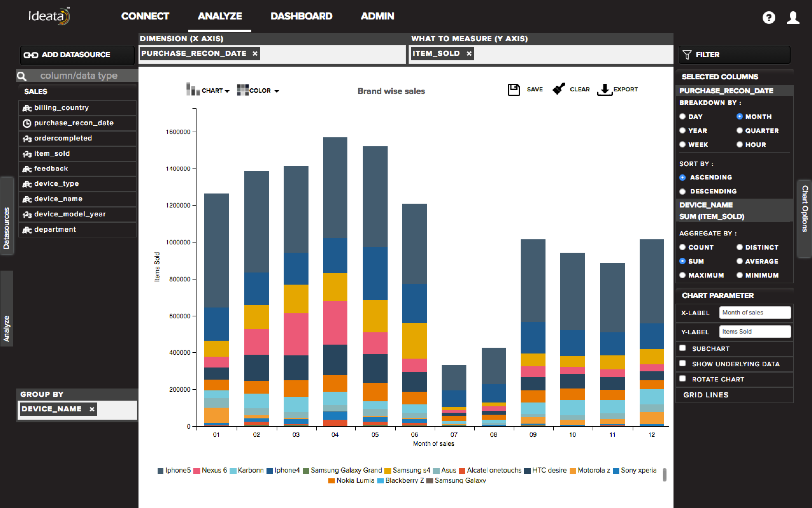Screen dimensions: 812x508
Task: Switch to the Analyze tab
Action: click(220, 16)
